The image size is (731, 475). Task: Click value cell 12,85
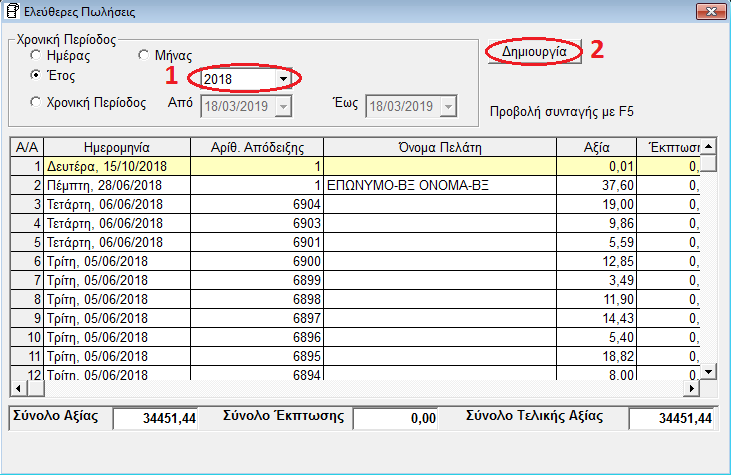(596, 261)
